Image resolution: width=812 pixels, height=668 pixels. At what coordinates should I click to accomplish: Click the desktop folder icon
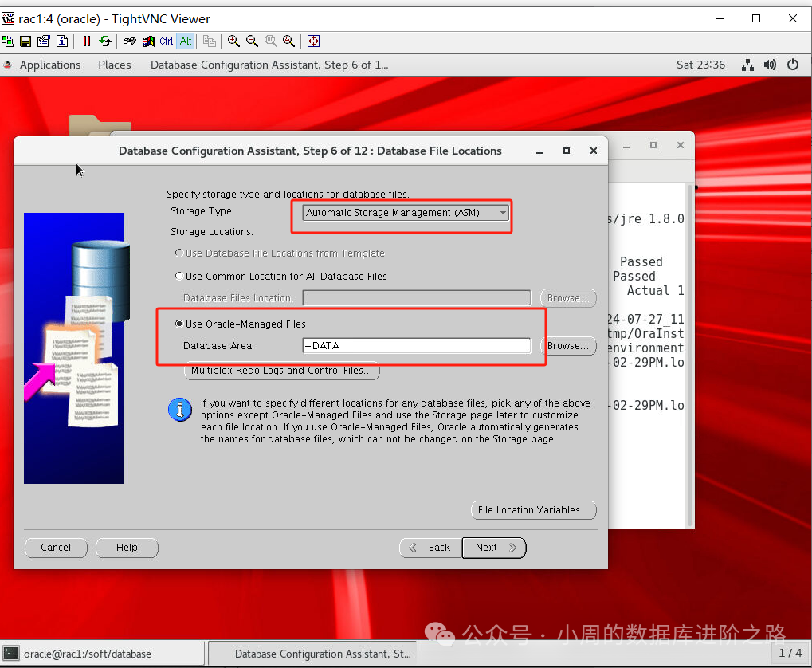click(100, 125)
